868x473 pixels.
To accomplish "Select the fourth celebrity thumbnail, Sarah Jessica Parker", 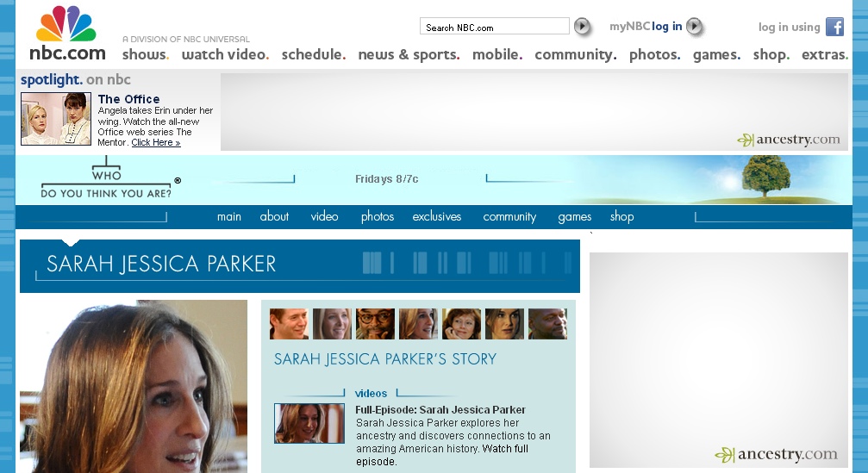I will 419,324.
